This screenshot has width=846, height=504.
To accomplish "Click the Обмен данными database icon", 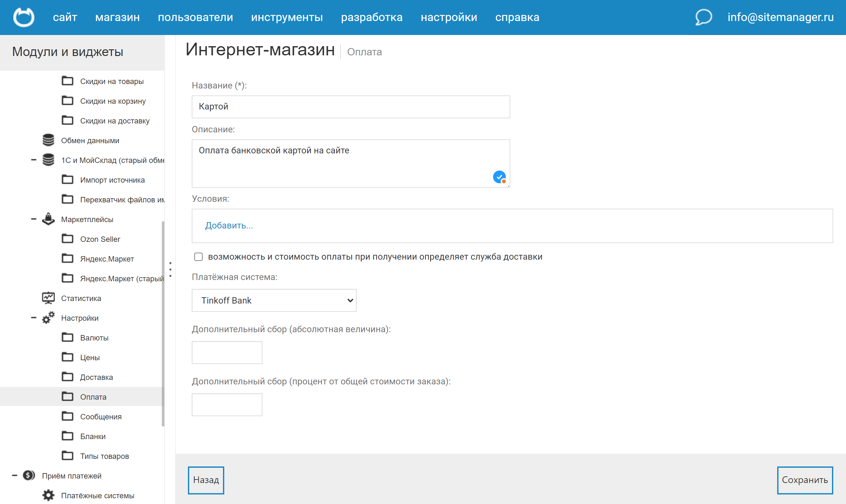I will click(x=48, y=140).
